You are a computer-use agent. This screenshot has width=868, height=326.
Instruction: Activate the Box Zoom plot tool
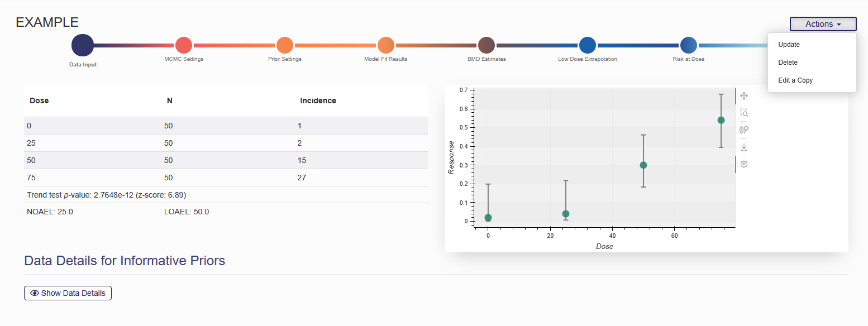click(x=743, y=113)
